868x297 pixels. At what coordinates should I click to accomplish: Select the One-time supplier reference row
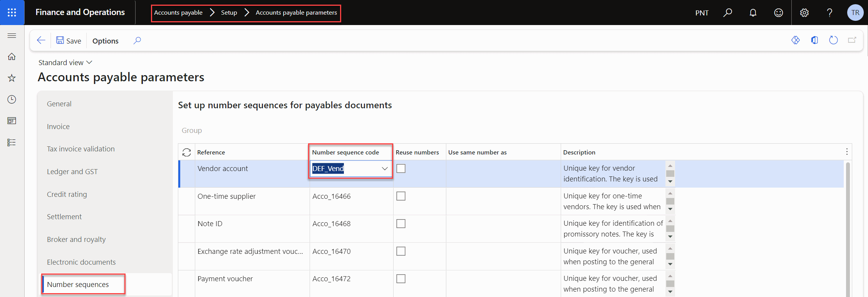coord(226,196)
